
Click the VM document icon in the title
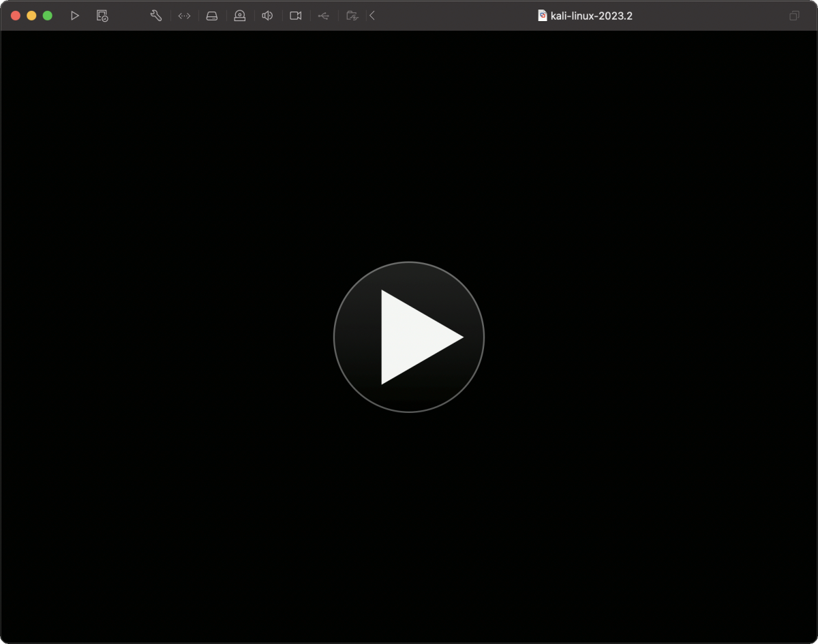coord(543,16)
